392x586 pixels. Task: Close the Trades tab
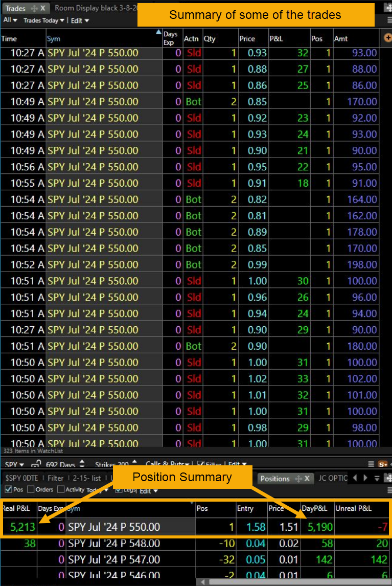click(x=43, y=8)
